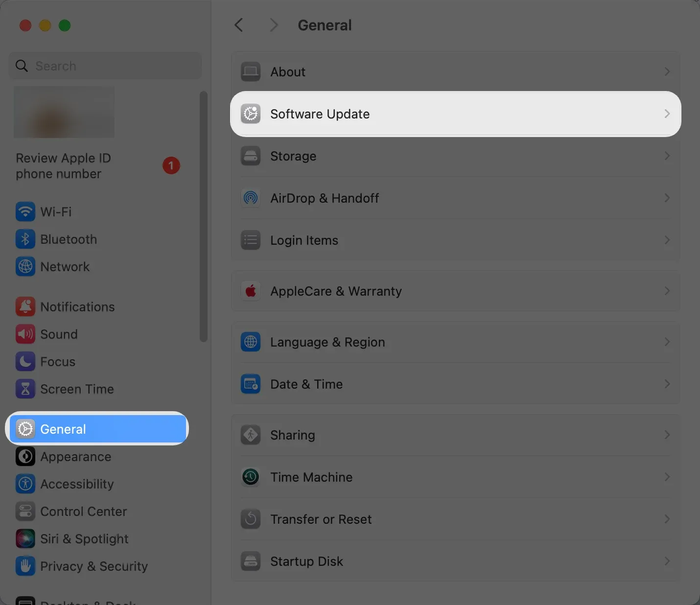The width and height of the screenshot is (700, 605).
Task: Click the Time Machine clock icon
Action: pos(251,477)
